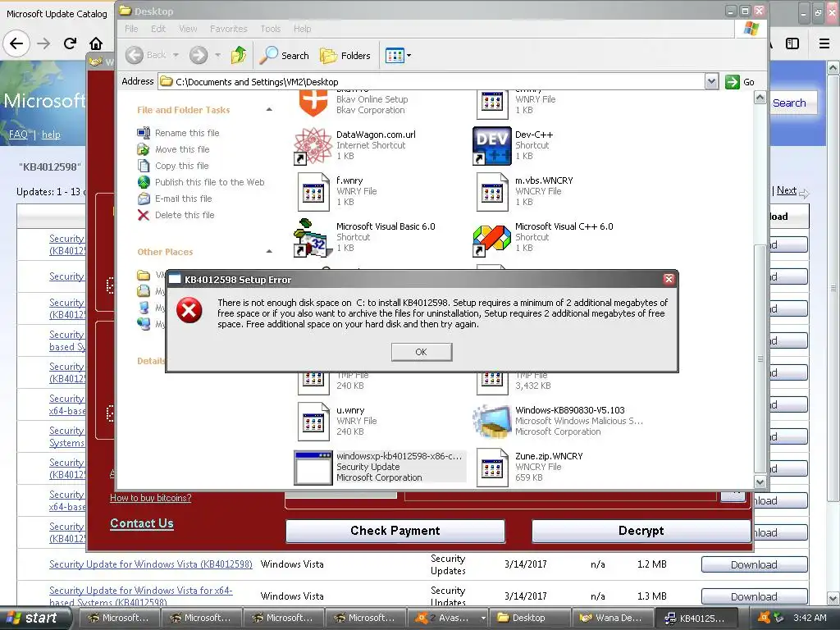Image resolution: width=840 pixels, height=630 pixels.
Task: Expand the Address bar dropdown
Action: 711,82
